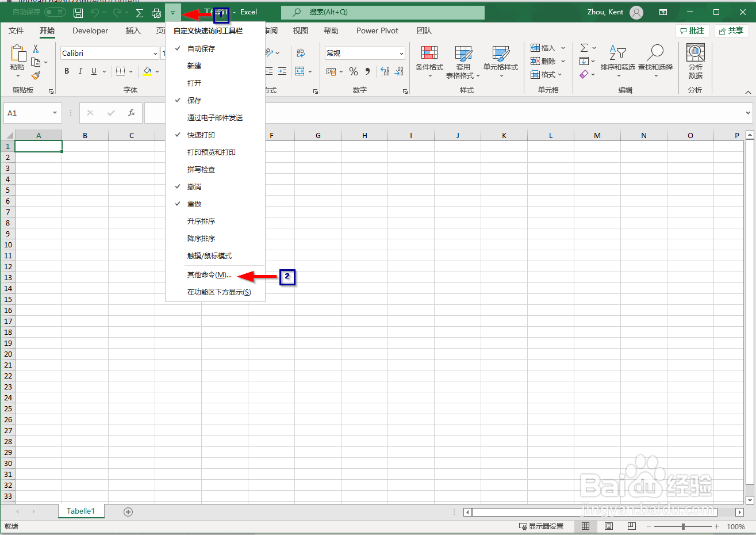The image size is (756, 535).
Task: Apply italic formatting with I
Action: 80,71
